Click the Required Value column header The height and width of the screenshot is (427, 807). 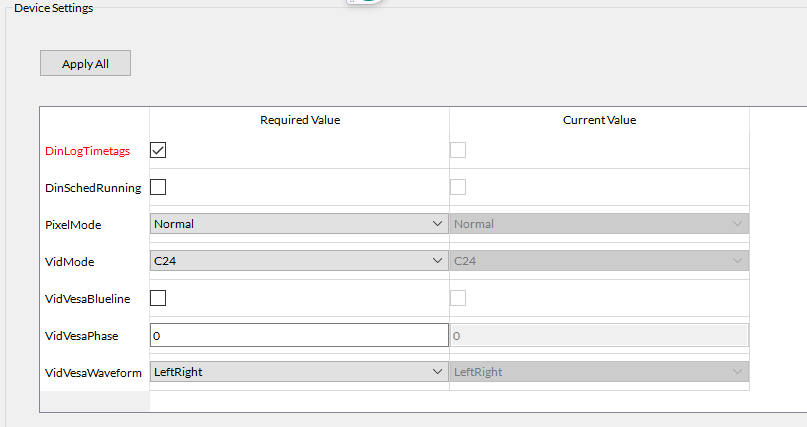[299, 120]
